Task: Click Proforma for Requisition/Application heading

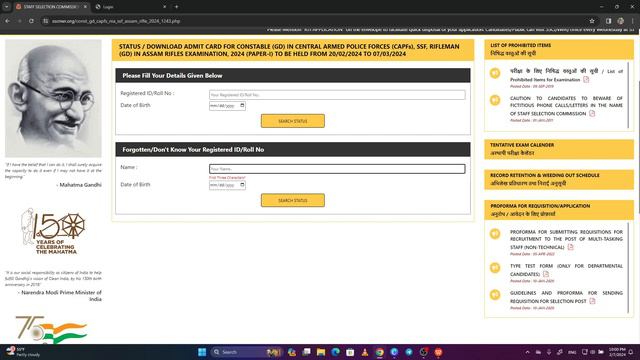Action: click(x=559, y=210)
